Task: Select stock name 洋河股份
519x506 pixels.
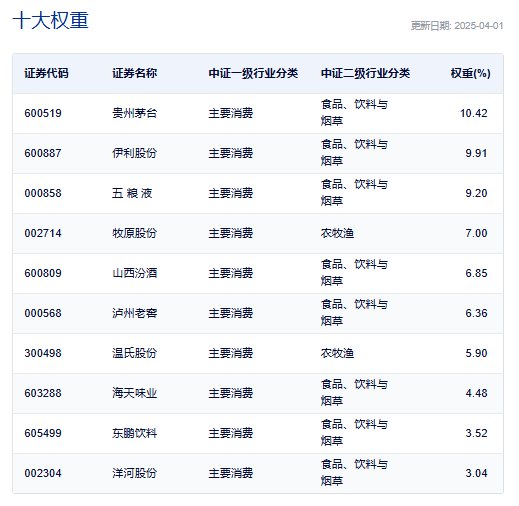Action: point(134,473)
